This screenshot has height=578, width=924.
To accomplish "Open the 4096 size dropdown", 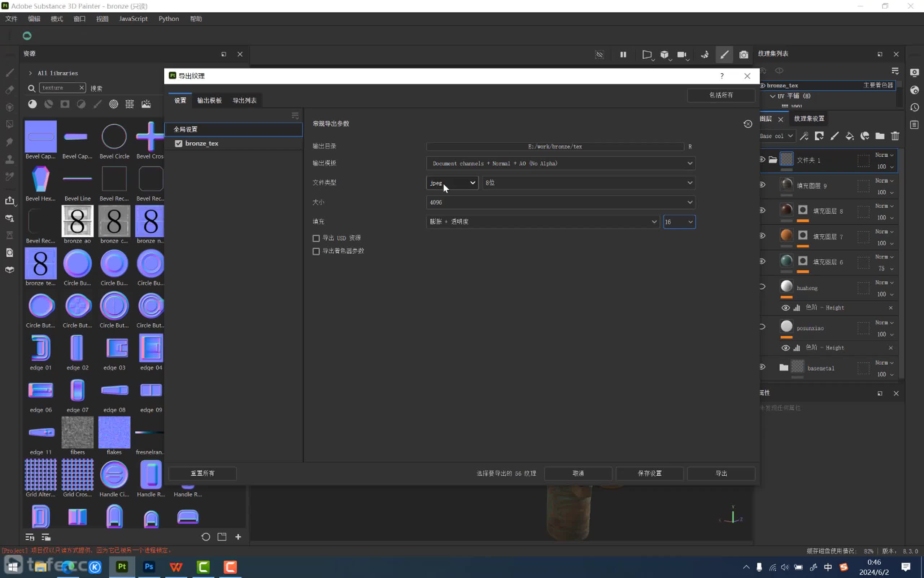I will click(x=561, y=202).
